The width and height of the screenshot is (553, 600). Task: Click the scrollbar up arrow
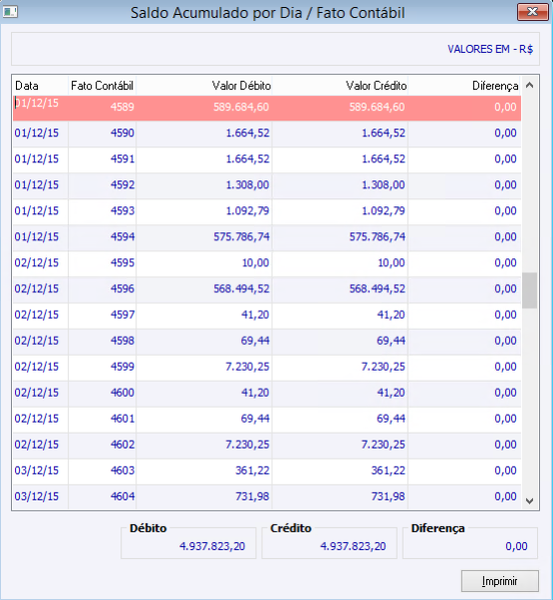[x=530, y=85]
